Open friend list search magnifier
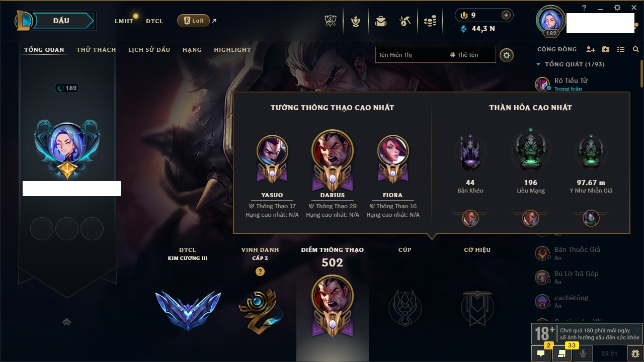The width and height of the screenshot is (644, 362). 636,49
